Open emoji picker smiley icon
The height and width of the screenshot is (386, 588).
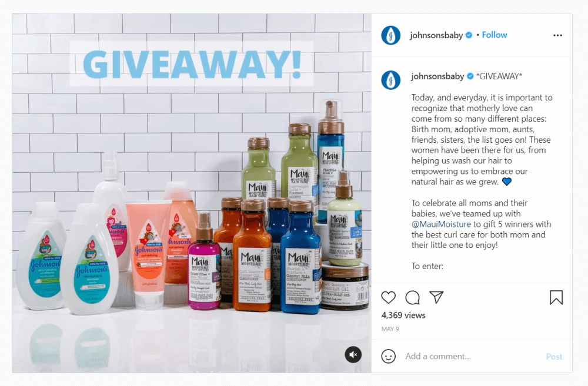coord(388,356)
